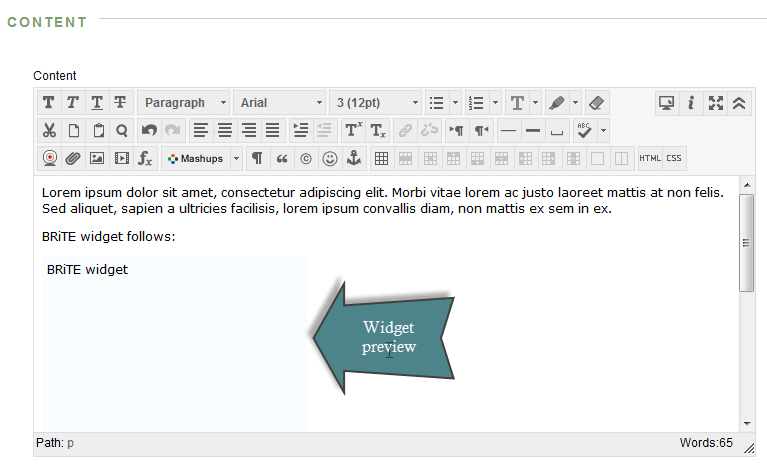Insert non-breaking space character
Viewport: 767px width, 471px height.
pyautogui.click(x=557, y=131)
